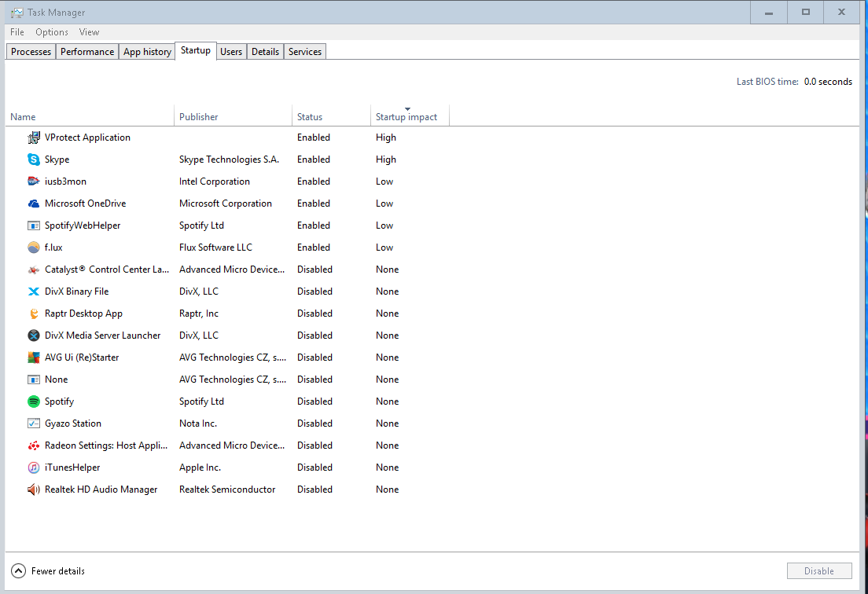
Task: Click the Task Manager title bar icon
Action: [17, 12]
